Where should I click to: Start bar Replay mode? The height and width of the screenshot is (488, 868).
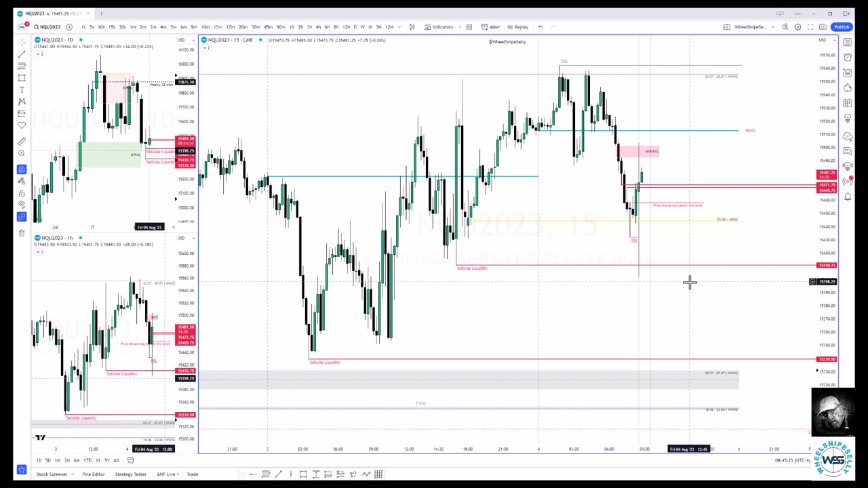click(518, 27)
